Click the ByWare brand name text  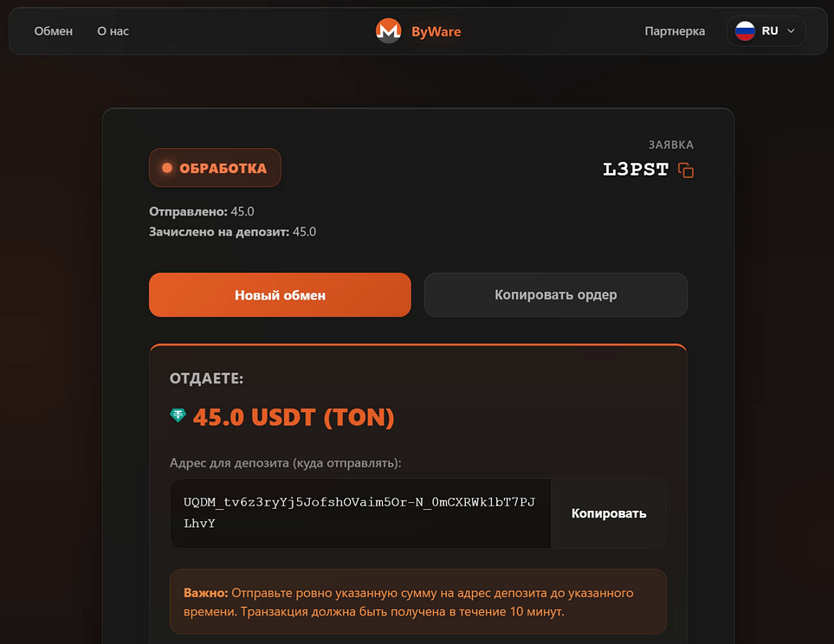(436, 32)
